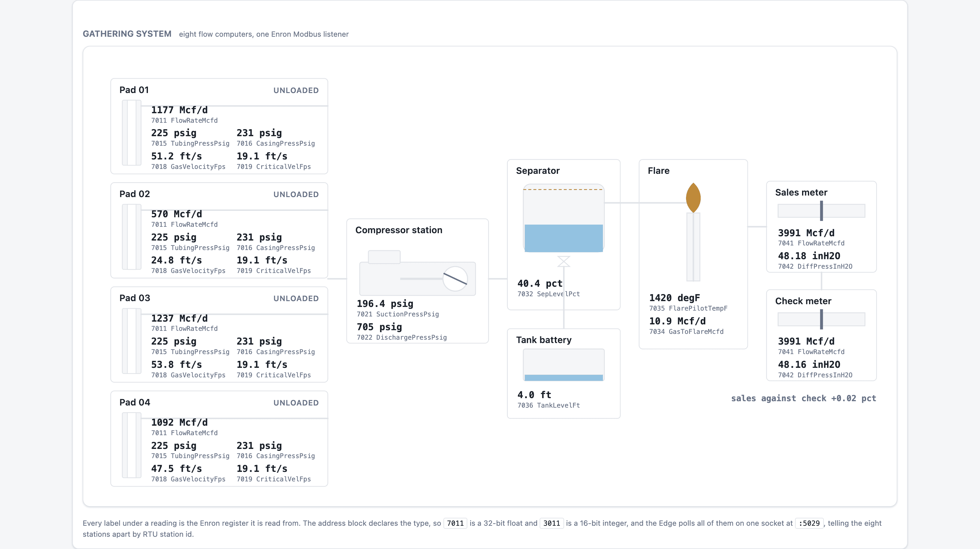Click the separator vessel level graphic
The height and width of the screenshot is (549, 980).
pos(563,218)
